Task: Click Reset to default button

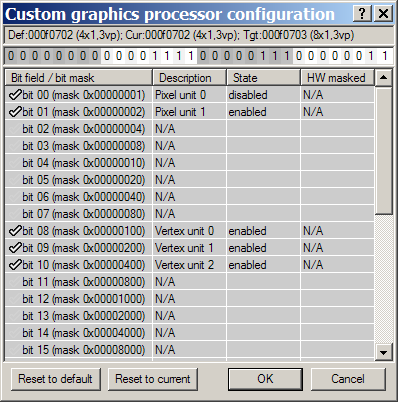Action: pyautogui.click(x=56, y=379)
